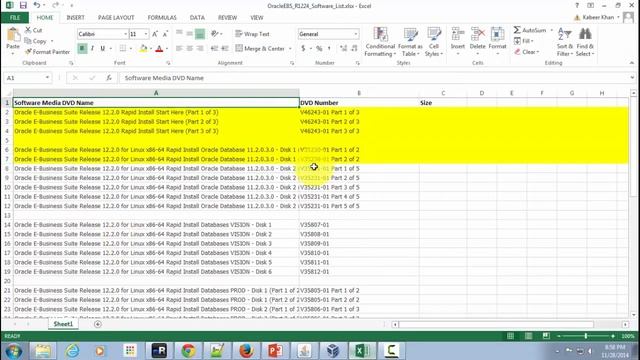Adjust the zoom slider handle
Screen dimensions: 640x360
(x=586, y=336)
